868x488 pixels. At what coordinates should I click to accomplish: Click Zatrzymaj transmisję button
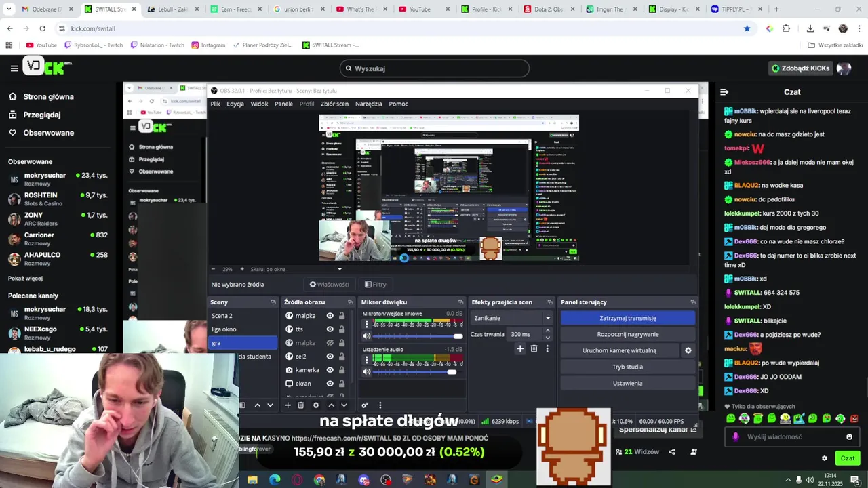(x=628, y=318)
